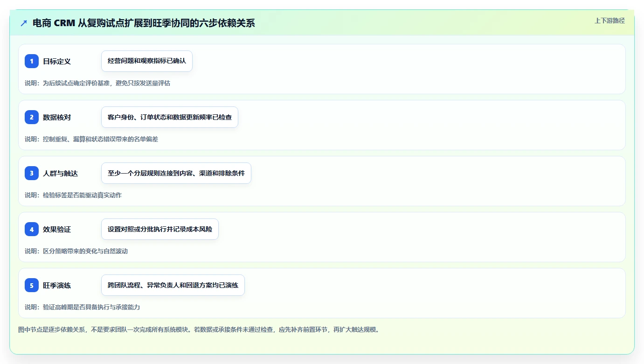Click the 上下游路径 label
Image resolution: width=644 pixels, height=364 pixels.
(x=609, y=21)
